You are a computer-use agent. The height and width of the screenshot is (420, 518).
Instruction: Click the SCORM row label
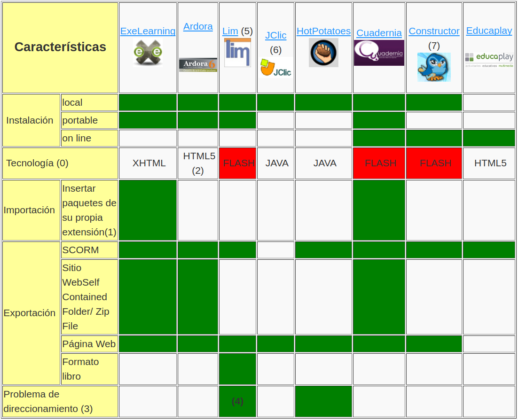coord(89,250)
